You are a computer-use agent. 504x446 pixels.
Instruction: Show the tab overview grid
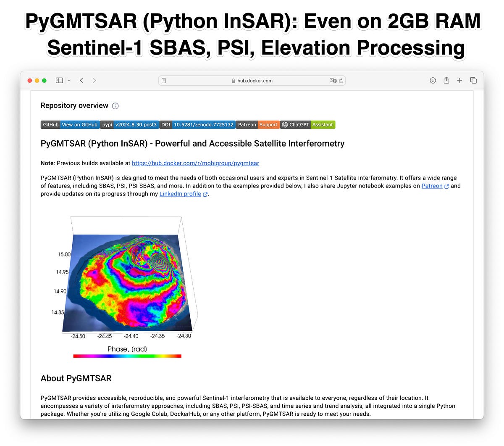[473, 80]
